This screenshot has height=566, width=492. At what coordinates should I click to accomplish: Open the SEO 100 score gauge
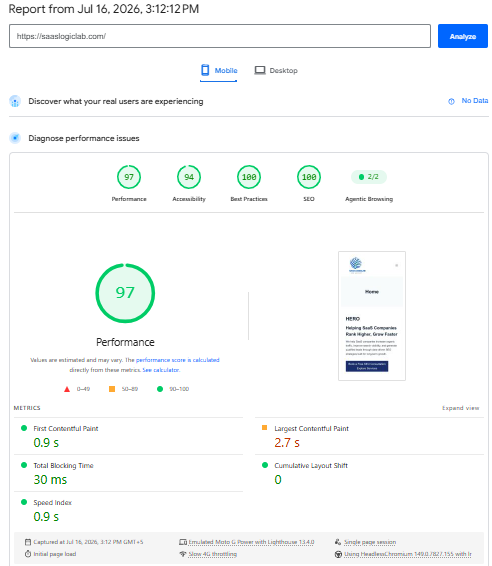click(309, 177)
